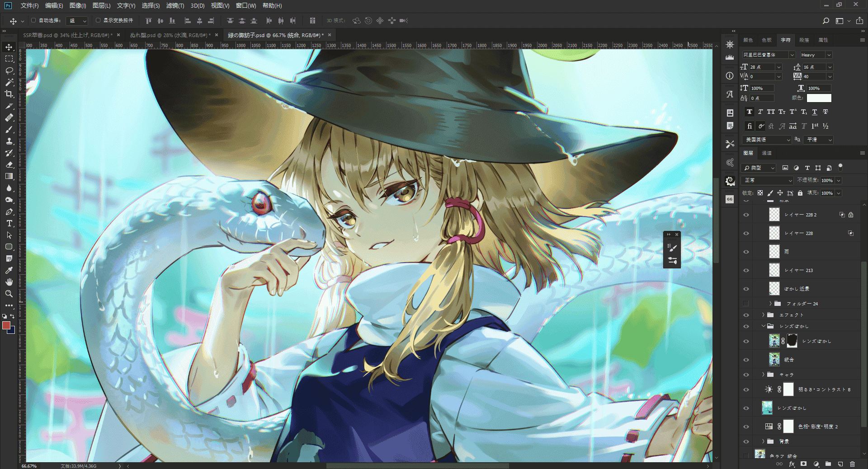The height and width of the screenshot is (469, 868).
Task: Open the 美国英语 language dropdown
Action: point(767,140)
